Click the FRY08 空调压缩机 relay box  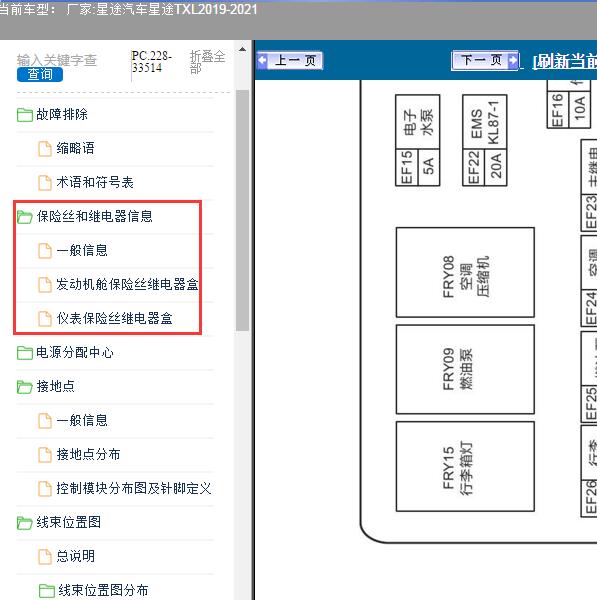[x=465, y=272]
